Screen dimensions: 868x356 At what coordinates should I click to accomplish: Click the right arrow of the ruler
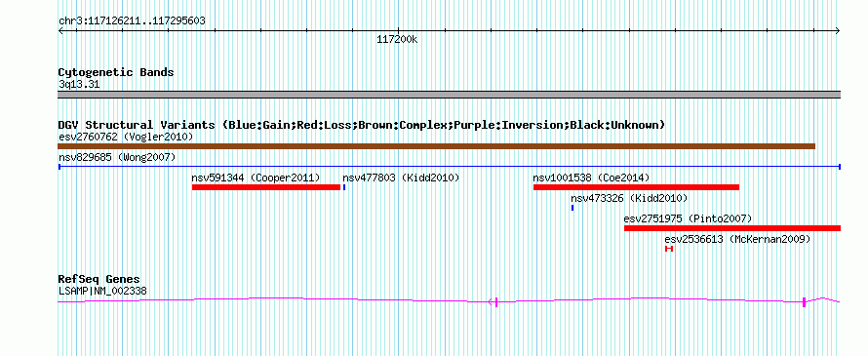838,30
